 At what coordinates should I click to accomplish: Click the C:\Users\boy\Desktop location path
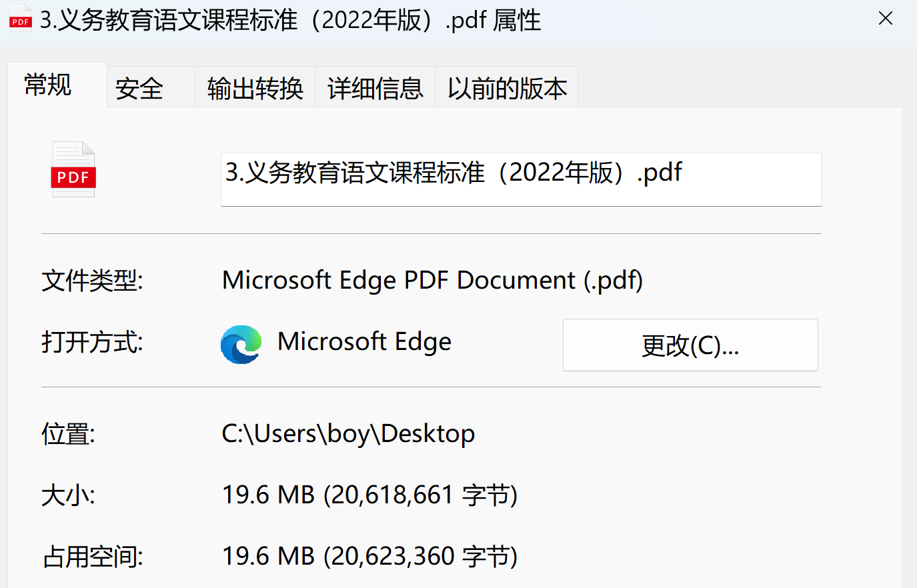pos(348,434)
